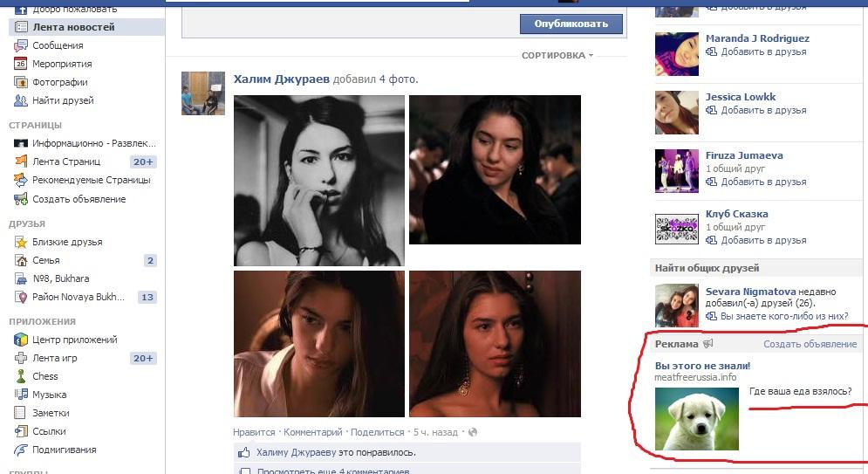
Task: Open Вы этого не знали! ad title
Action: click(702, 366)
